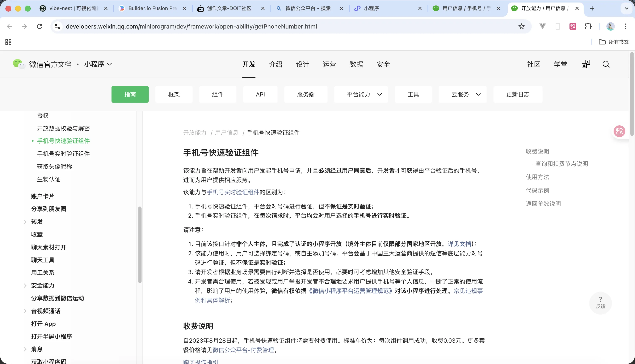This screenshot has height=364, width=635.
Task: Expand the 云服务 dropdown
Action: point(462,94)
